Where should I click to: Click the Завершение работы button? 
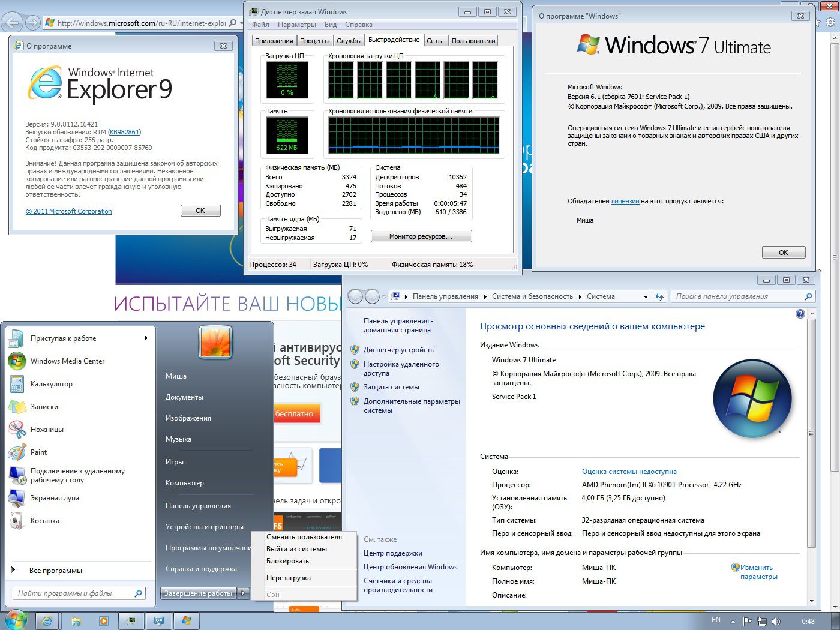click(x=199, y=593)
